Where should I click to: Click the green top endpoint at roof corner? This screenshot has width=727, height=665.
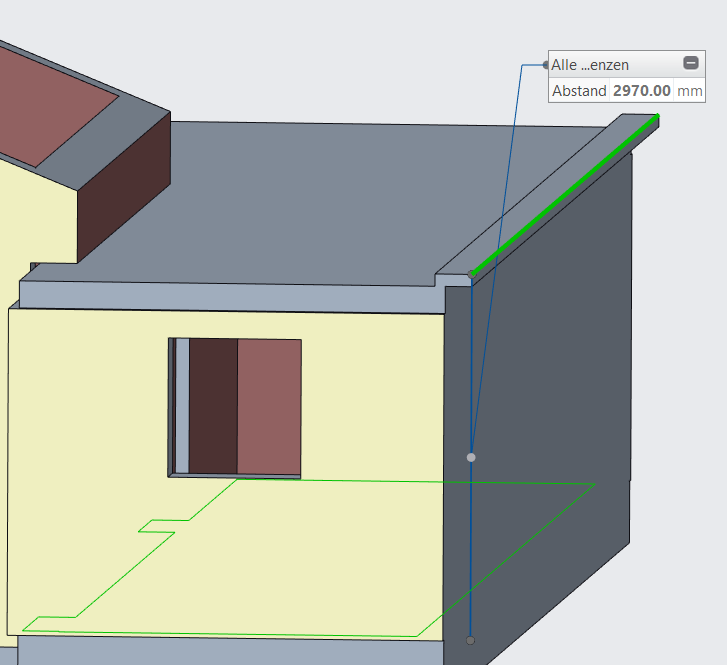[472, 272]
